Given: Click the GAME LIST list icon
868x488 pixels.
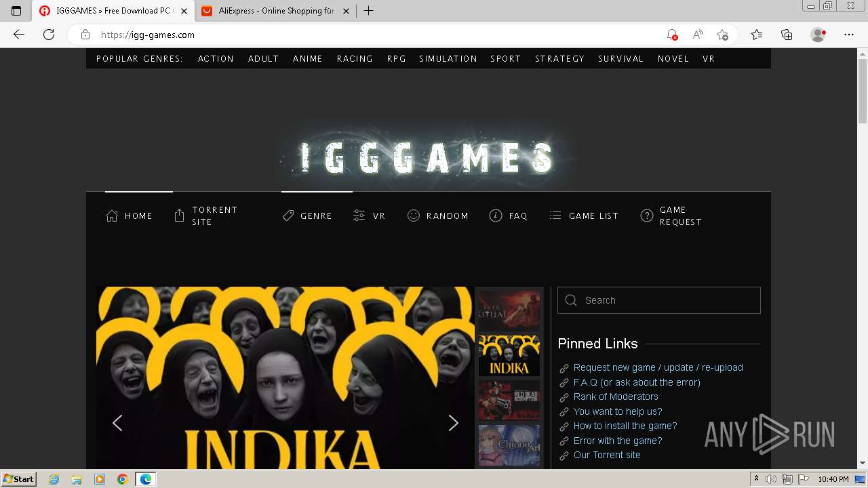Looking at the screenshot, I should tap(555, 216).
